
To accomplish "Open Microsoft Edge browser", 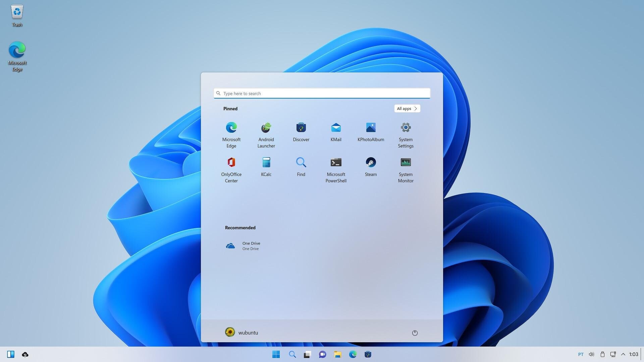I will [231, 127].
